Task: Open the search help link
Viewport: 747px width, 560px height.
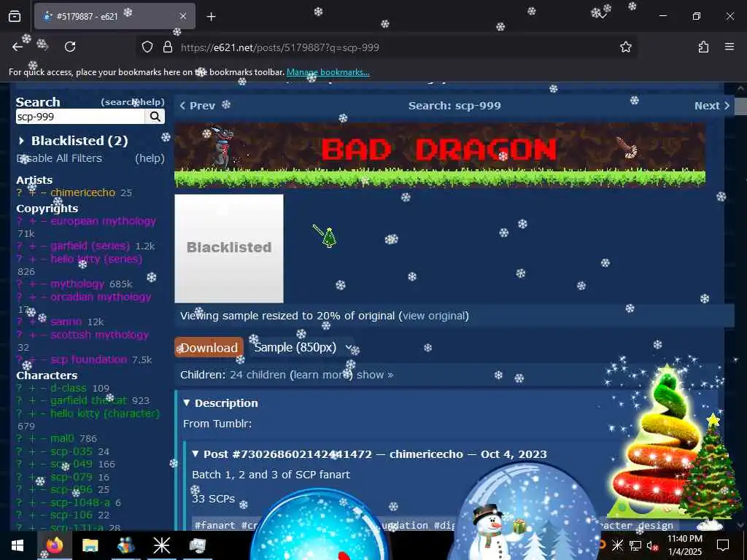Action: point(133,102)
